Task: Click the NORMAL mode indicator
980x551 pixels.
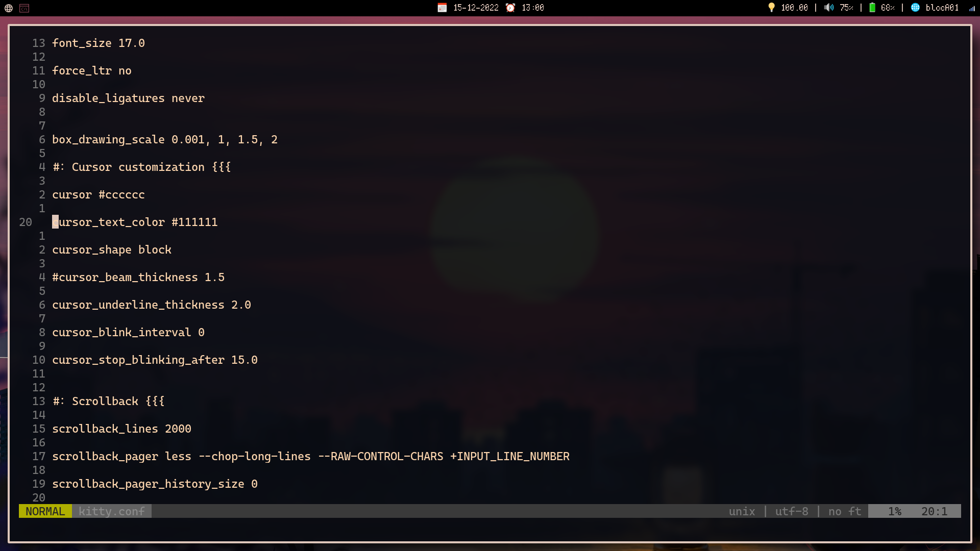Action: click(45, 511)
